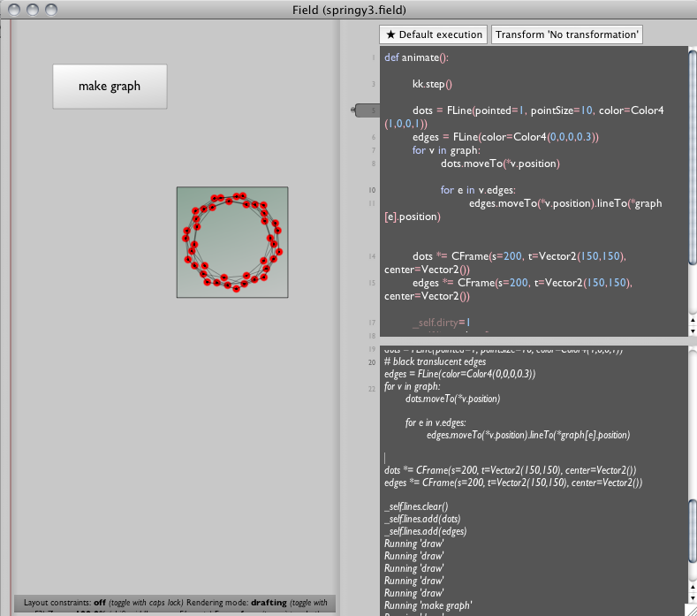The image size is (697, 616).
Task: Select the circular graph visual element
Action: [x=232, y=242]
